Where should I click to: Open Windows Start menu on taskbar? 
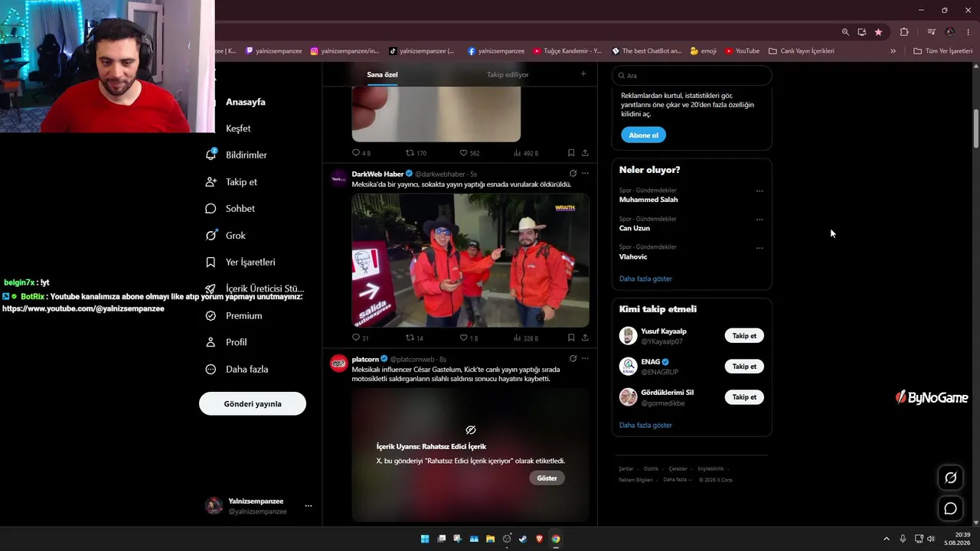(425, 539)
